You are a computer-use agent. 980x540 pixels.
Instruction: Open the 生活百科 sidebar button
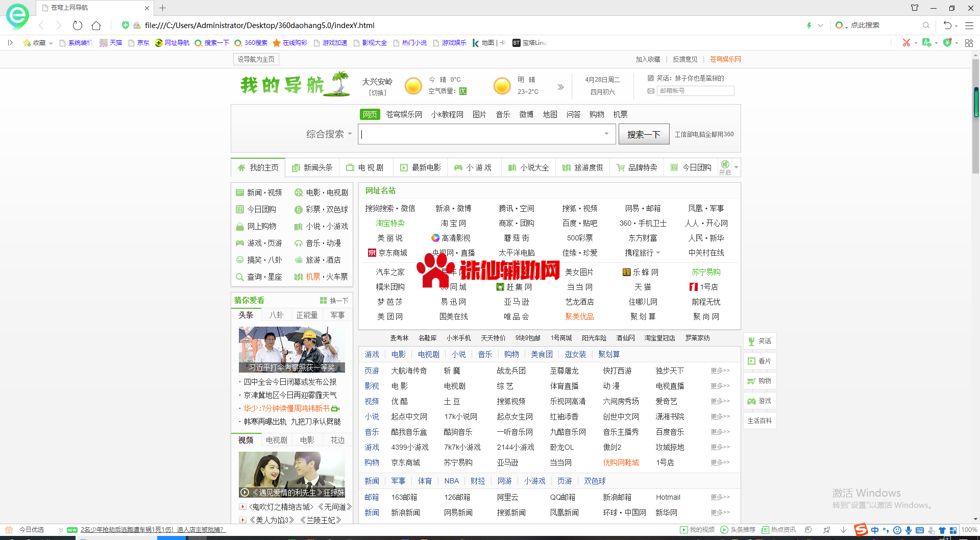coord(759,421)
